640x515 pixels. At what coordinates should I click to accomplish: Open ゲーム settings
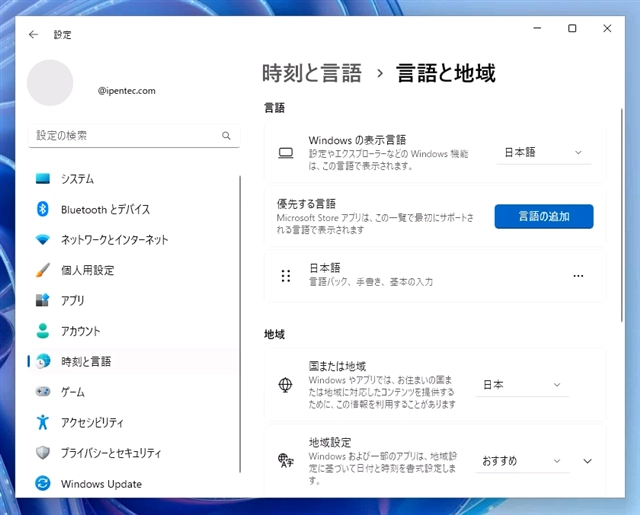pos(133,392)
